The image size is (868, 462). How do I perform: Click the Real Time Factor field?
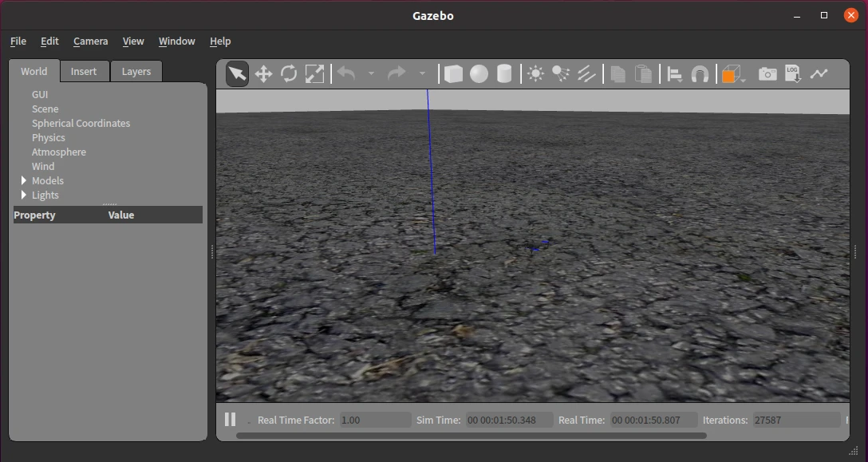375,420
